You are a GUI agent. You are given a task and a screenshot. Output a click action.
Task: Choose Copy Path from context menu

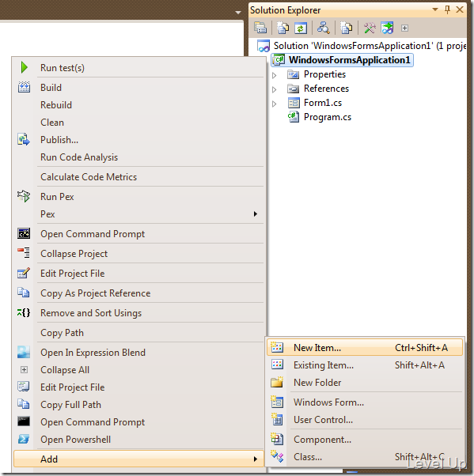62,333
